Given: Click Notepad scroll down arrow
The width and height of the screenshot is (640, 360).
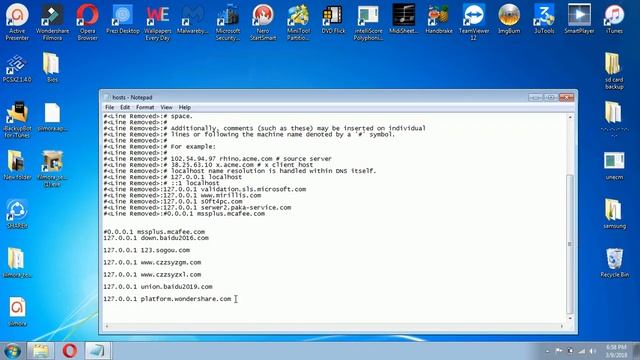Looking at the screenshot, I should pos(570,318).
